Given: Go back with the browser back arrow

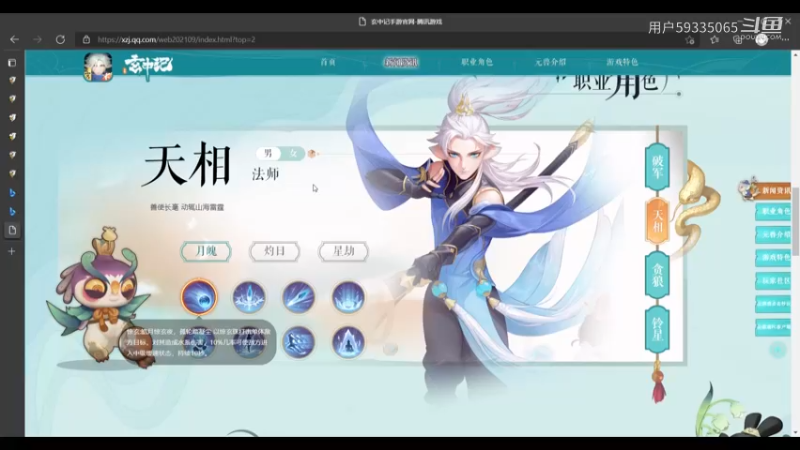Looking at the screenshot, I should 14,39.
